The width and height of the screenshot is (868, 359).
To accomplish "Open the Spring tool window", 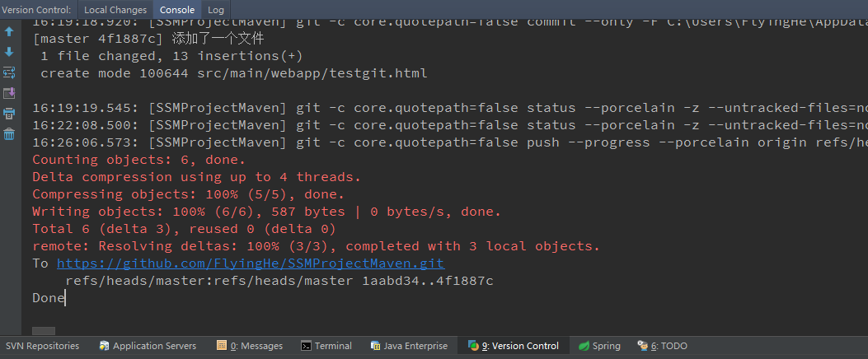I will pyautogui.click(x=599, y=347).
